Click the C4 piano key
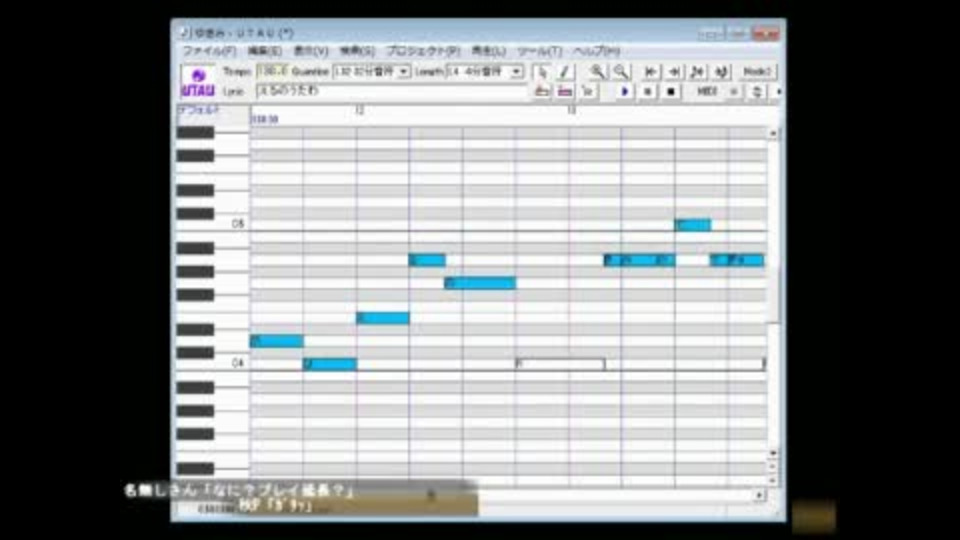Image resolution: width=960 pixels, height=540 pixels. click(x=212, y=363)
